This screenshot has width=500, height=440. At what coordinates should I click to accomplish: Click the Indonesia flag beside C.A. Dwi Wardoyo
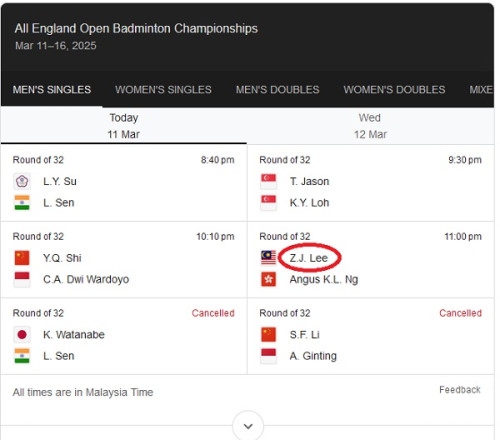[22, 279]
